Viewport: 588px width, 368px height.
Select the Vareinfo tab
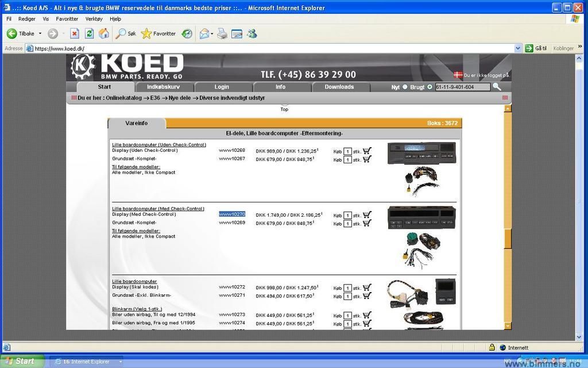tap(137, 123)
